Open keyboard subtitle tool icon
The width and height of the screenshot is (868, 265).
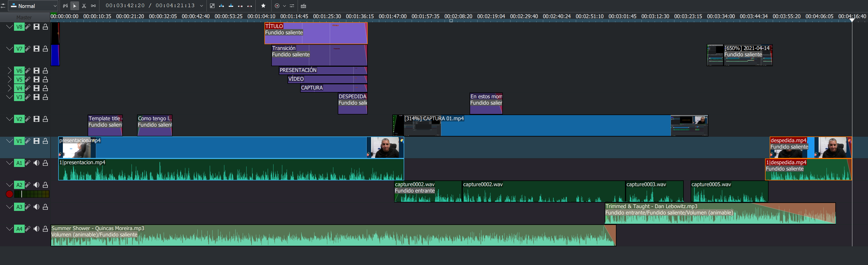[x=303, y=6]
